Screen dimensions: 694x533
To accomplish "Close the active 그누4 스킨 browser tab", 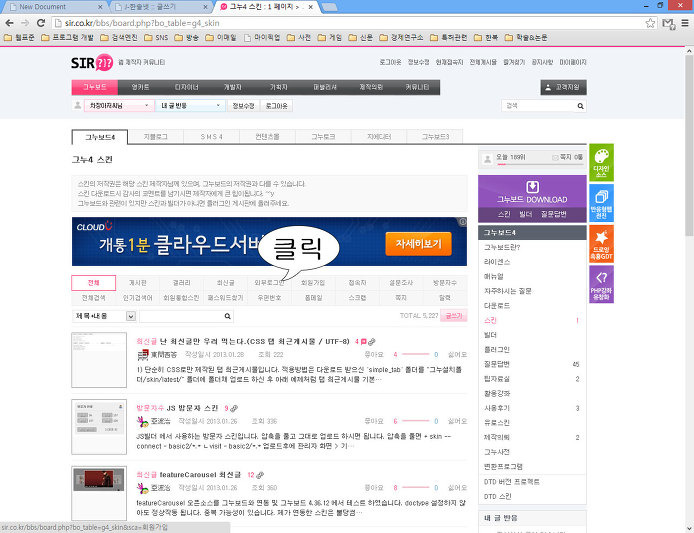I will tap(311, 7).
